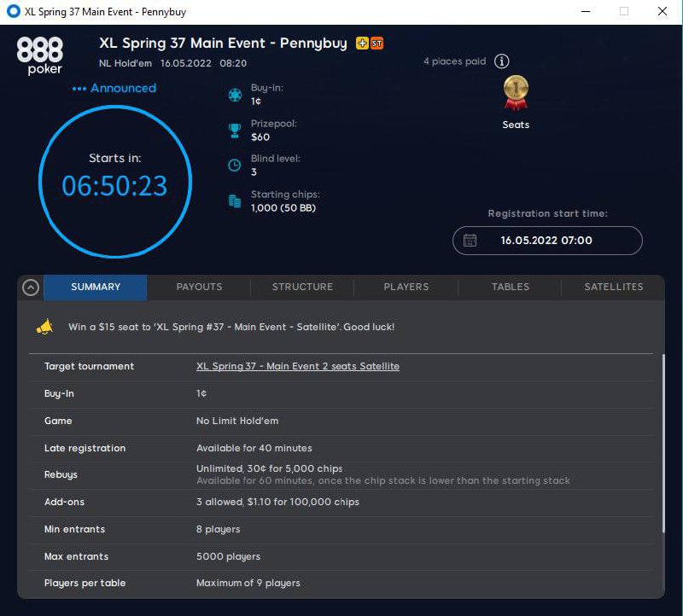Click the Max entrants '5000 players' value

click(228, 556)
